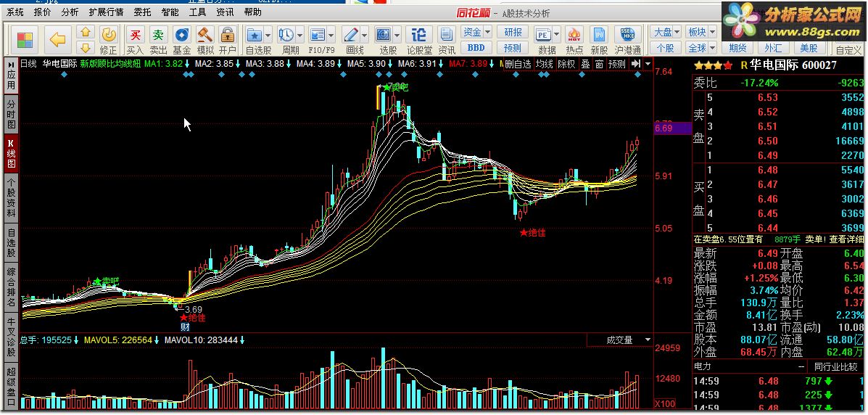Open the 资讯 news icon

[x=447, y=35]
